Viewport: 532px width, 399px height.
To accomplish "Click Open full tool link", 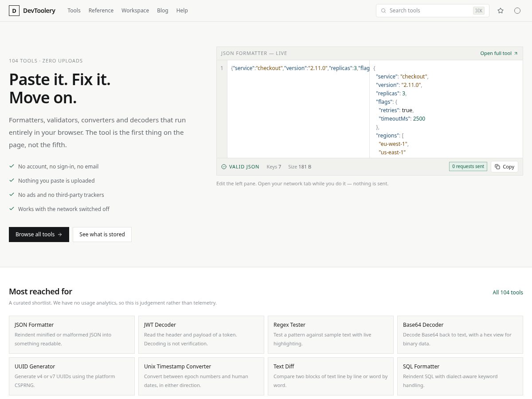I will (499, 53).
